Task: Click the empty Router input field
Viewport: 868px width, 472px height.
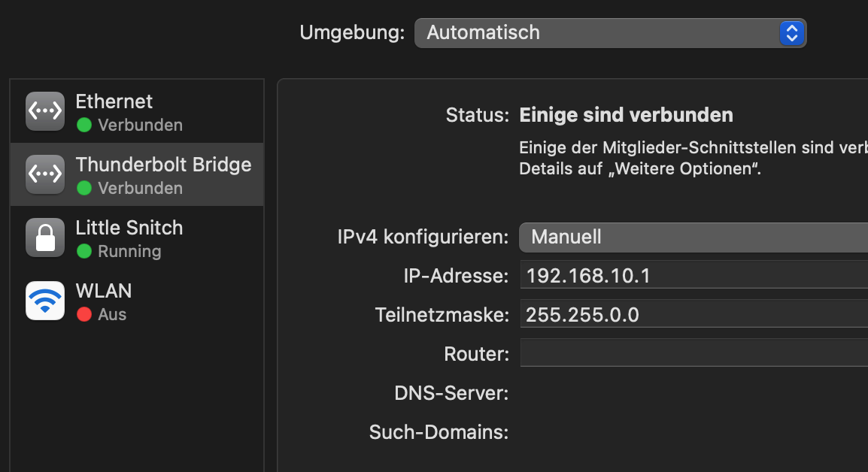Action: point(692,352)
